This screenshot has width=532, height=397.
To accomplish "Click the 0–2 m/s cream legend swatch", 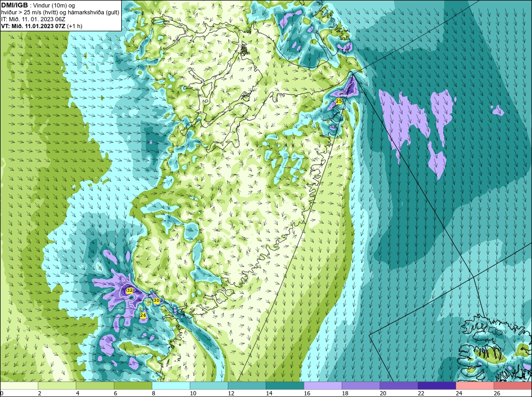I will (x=19, y=385).
